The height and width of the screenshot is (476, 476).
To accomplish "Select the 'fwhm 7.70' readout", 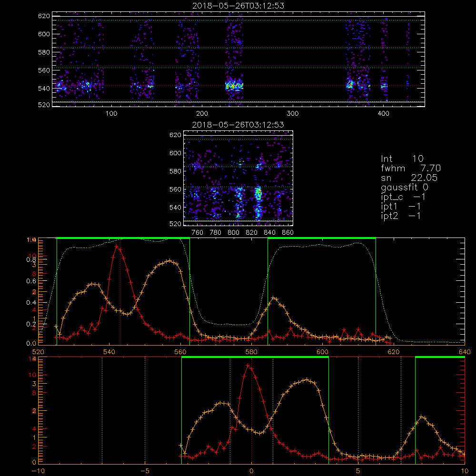I will click(411, 168).
